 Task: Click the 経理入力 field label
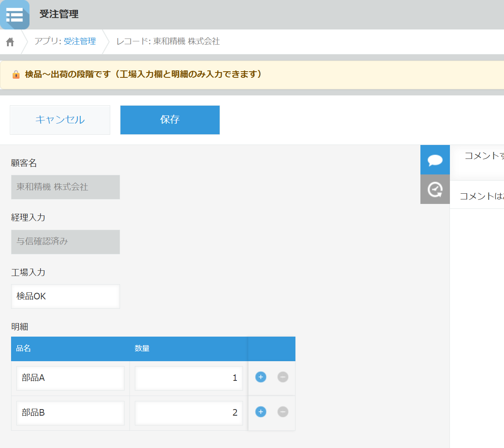click(28, 217)
